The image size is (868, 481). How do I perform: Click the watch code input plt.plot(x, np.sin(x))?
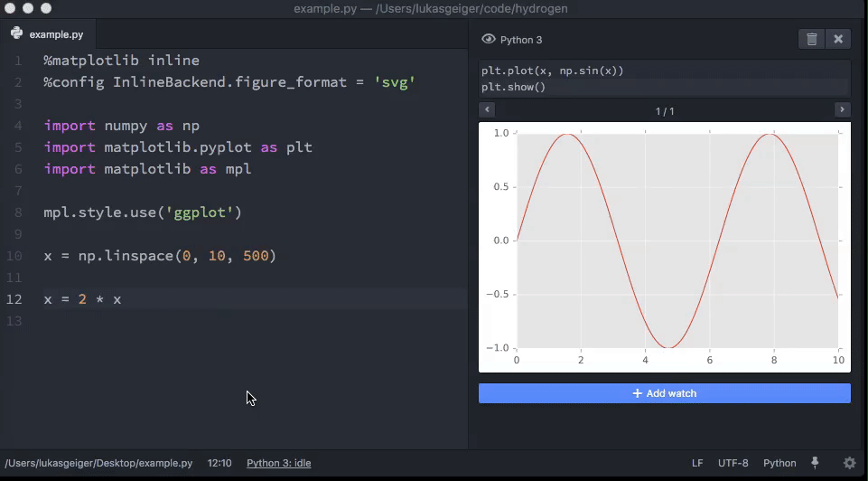[x=553, y=71]
